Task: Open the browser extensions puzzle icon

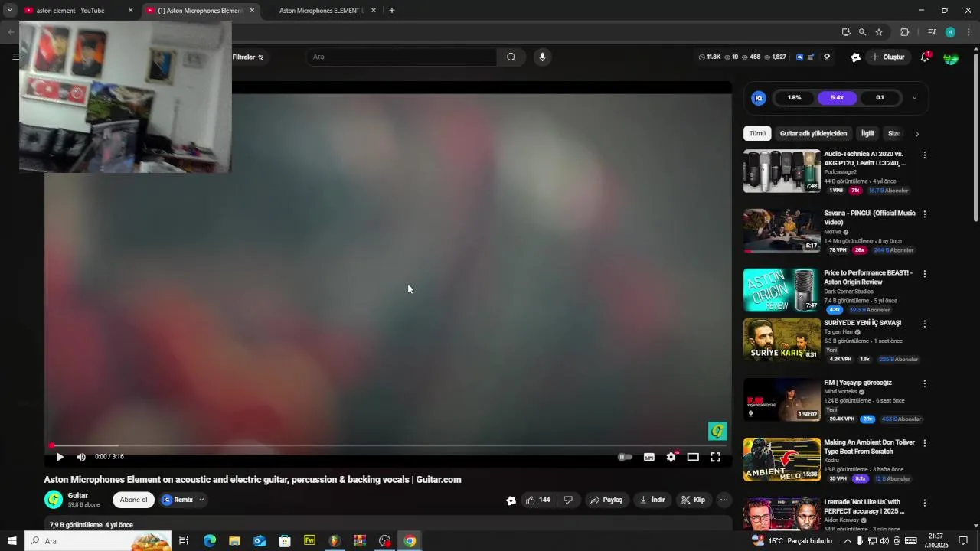Action: tap(904, 32)
